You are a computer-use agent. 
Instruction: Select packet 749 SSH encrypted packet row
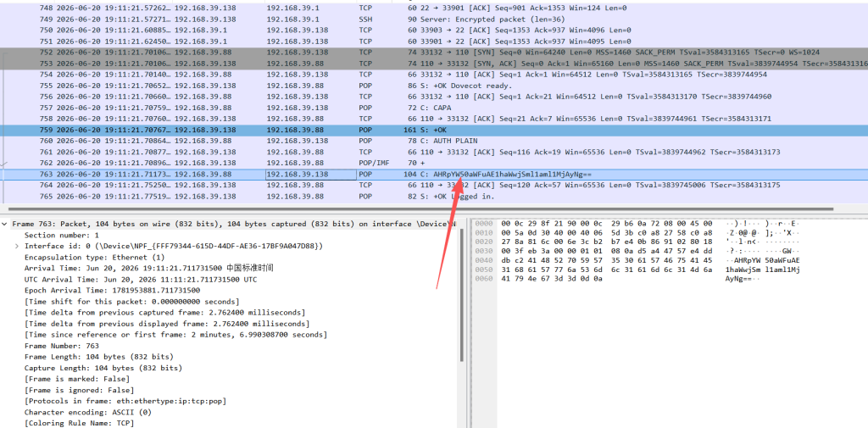434,19
